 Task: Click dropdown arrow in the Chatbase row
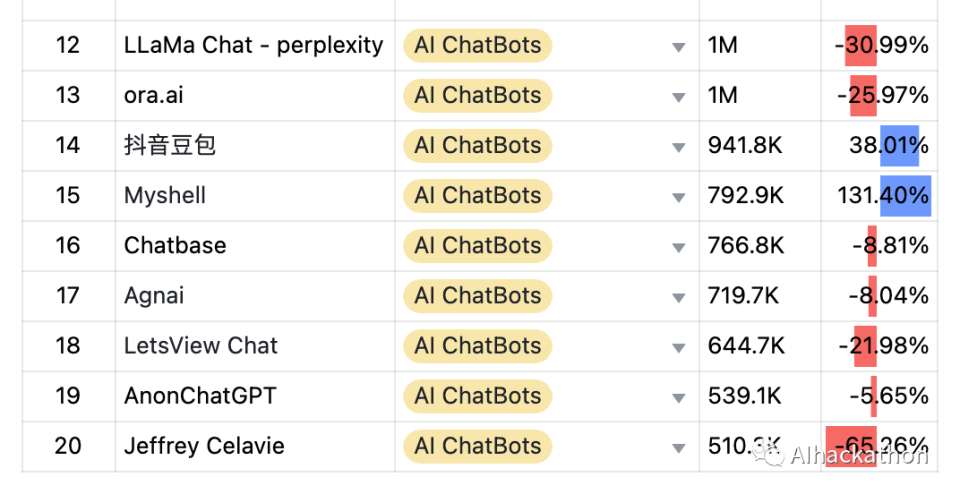coord(679,247)
